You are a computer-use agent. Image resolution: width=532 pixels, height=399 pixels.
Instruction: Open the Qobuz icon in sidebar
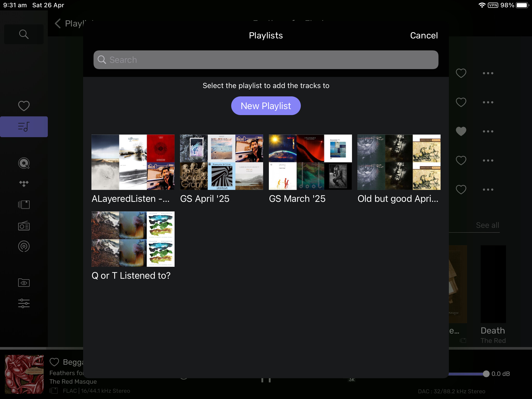[24, 163]
